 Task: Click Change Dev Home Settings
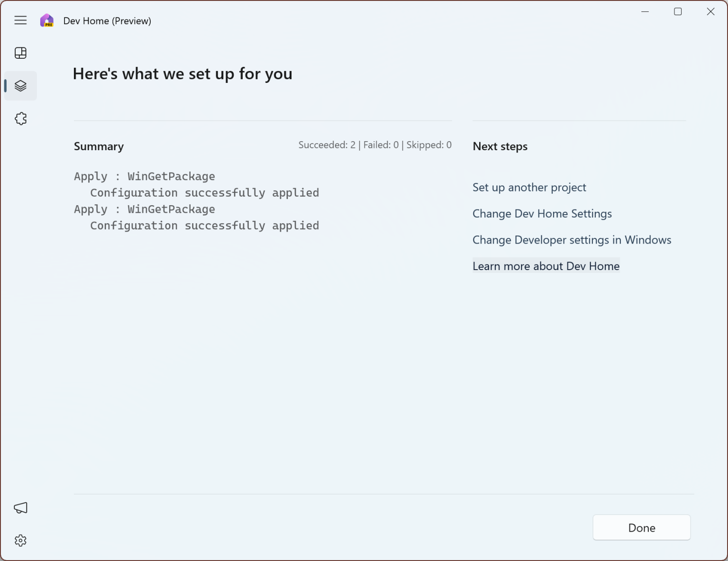click(x=542, y=214)
